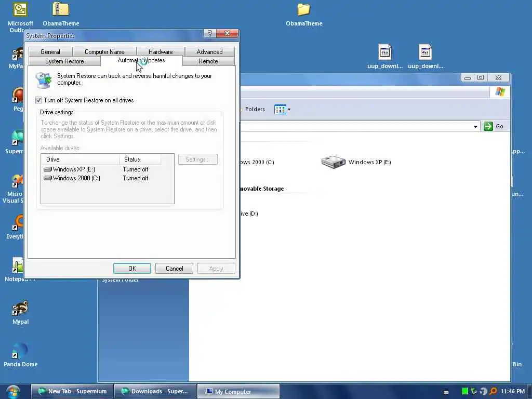This screenshot has height=399, width=532.
Task: Select the Windows 2000 (C:) drive row
Action: (101, 178)
